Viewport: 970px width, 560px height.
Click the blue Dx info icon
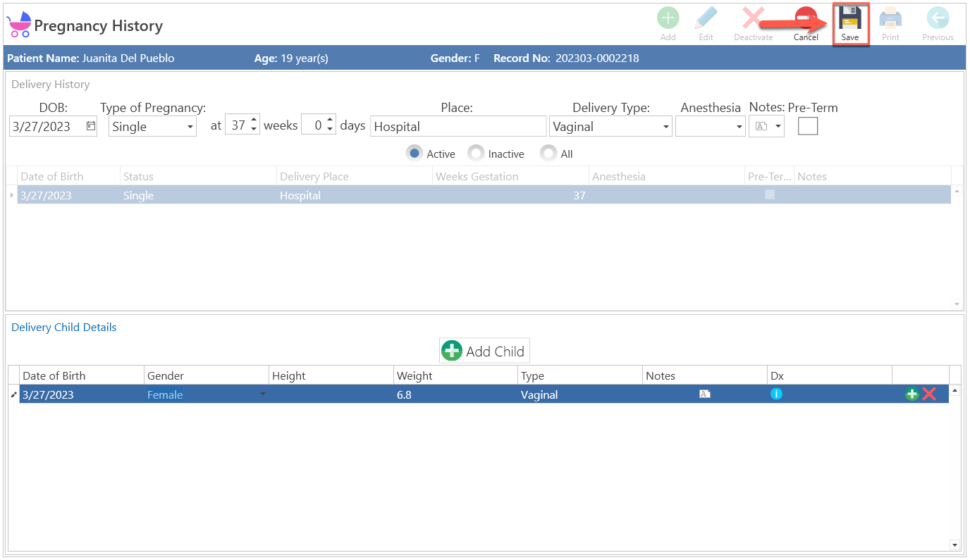tap(776, 394)
